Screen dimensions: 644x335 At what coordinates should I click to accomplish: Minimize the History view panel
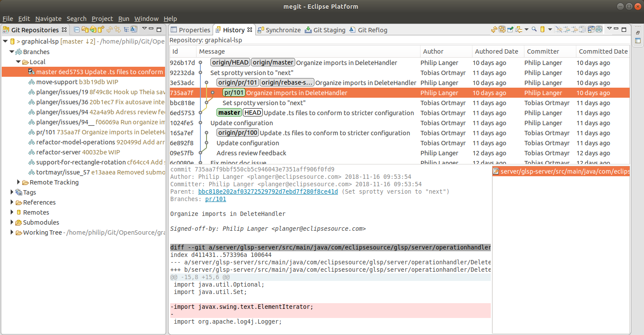pos(616,28)
